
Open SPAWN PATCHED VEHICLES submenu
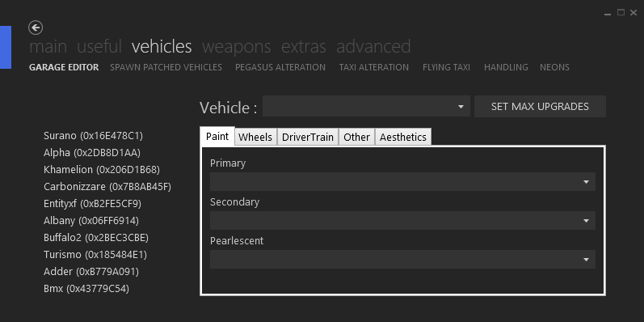point(166,67)
